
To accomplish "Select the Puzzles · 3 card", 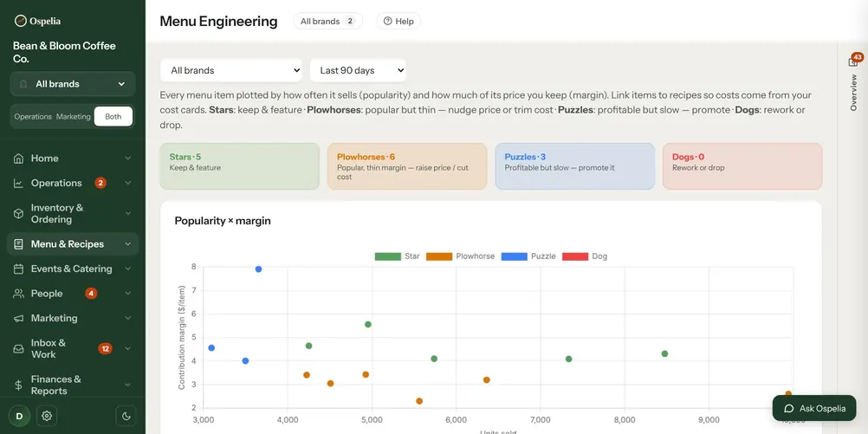I will click(575, 166).
